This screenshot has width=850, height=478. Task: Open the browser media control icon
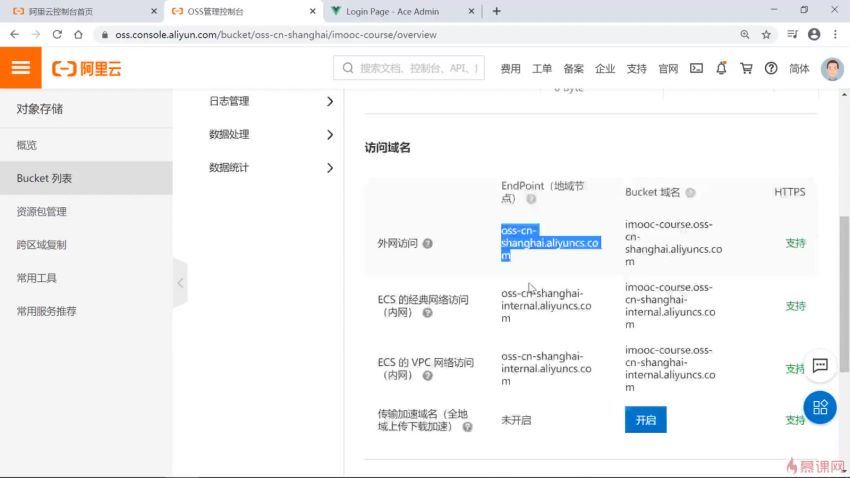[792, 34]
